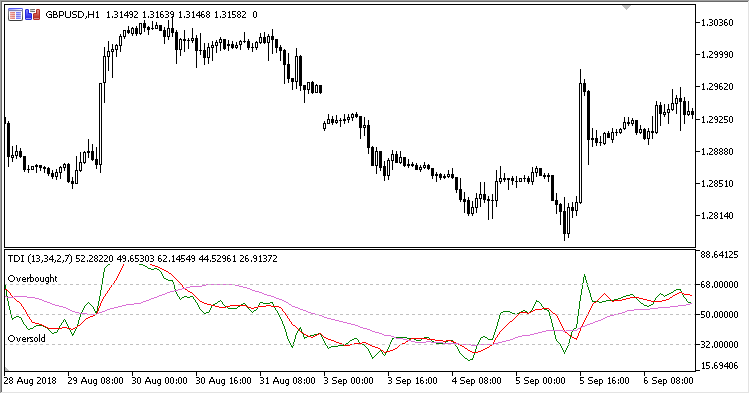Click the 50.00000 indicator level value

(x=719, y=315)
